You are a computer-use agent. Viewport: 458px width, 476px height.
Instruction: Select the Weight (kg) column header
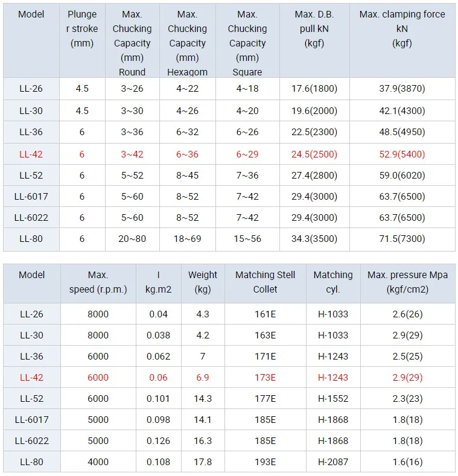(x=203, y=282)
